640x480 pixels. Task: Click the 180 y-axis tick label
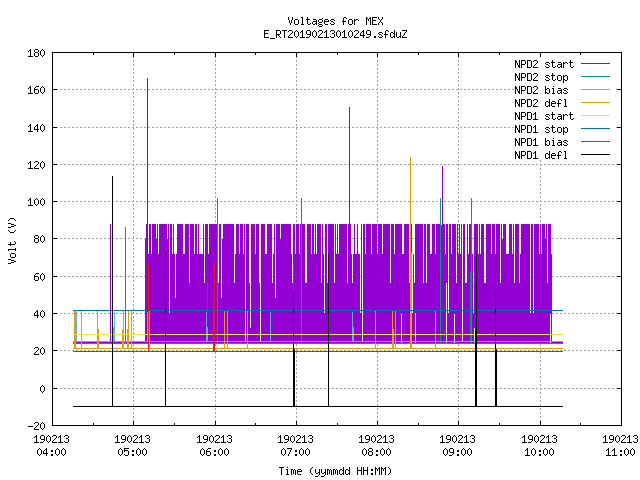(36, 53)
